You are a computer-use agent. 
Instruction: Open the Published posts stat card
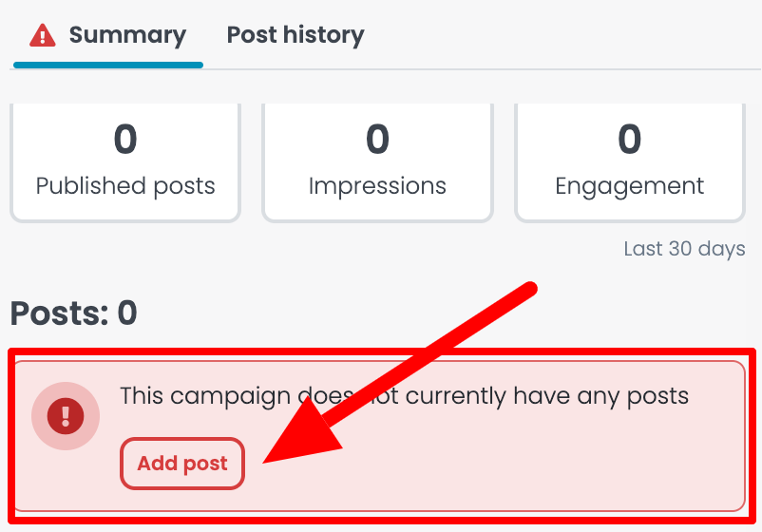click(x=125, y=162)
